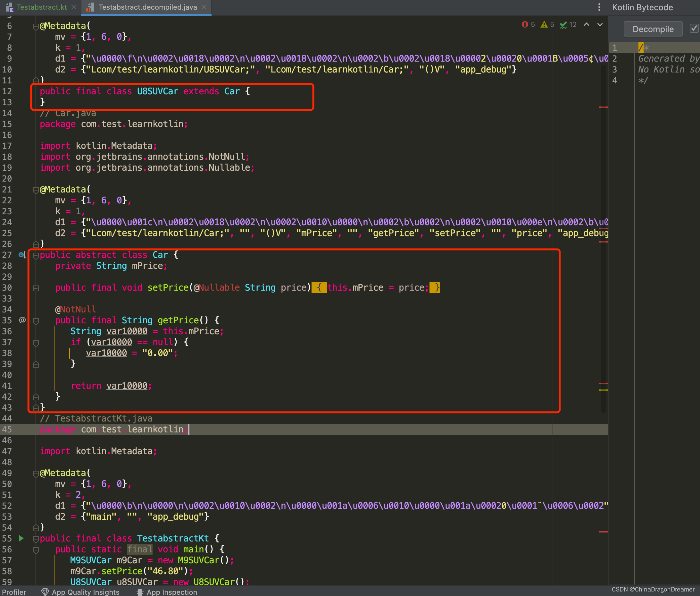Screen dimensions: 700x596
Task: Click line number 45 in the gutter
Action: click(x=7, y=430)
